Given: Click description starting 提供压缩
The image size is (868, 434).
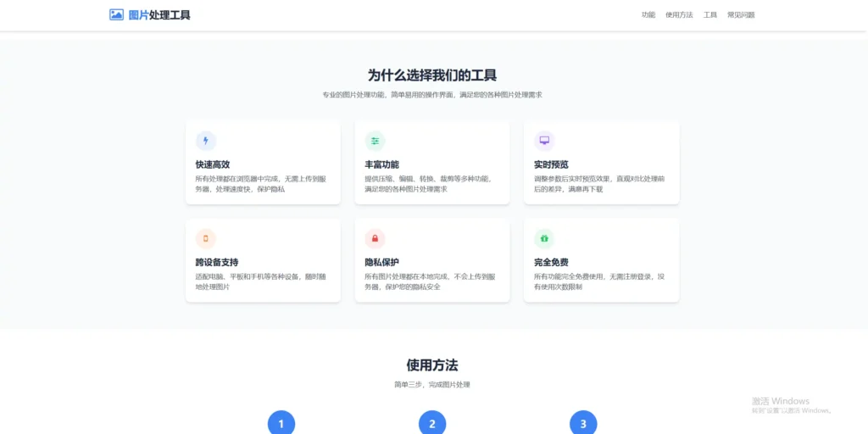Looking at the screenshot, I should (428, 184).
